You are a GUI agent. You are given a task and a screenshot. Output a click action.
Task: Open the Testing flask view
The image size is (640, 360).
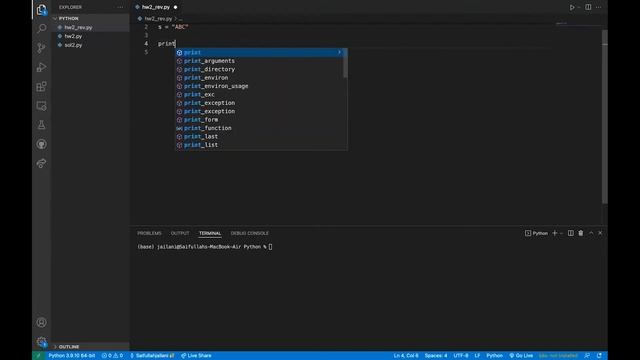point(42,125)
